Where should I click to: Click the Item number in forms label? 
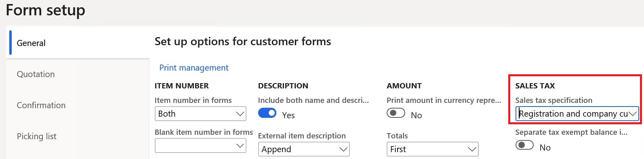point(193,100)
